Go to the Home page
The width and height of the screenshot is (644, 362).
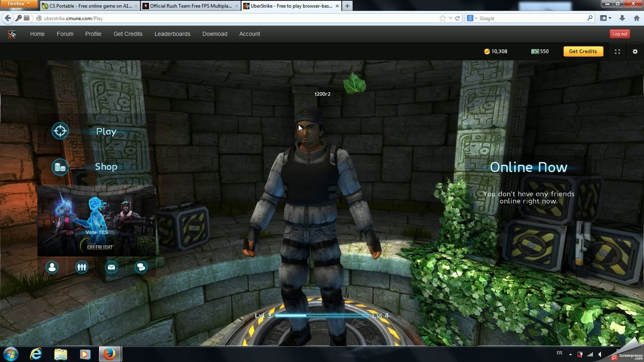click(x=37, y=34)
